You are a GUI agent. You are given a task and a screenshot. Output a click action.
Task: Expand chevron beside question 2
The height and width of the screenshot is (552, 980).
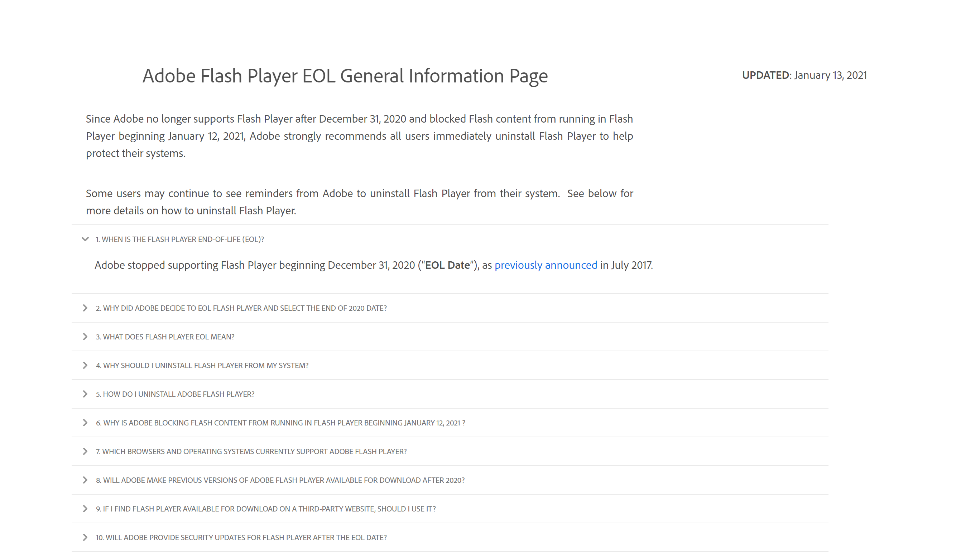pos(85,308)
